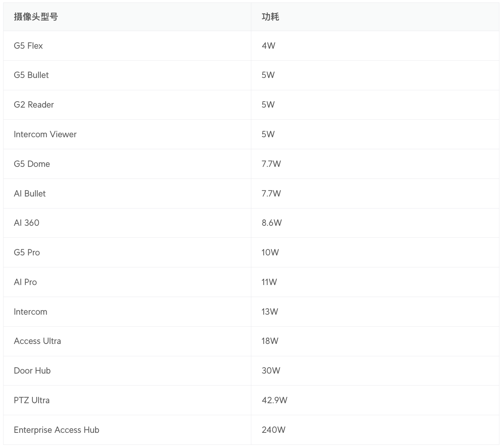Viewport: 504px width, 448px height.
Task: Click the Intercom Viewer model name
Action: (45, 134)
